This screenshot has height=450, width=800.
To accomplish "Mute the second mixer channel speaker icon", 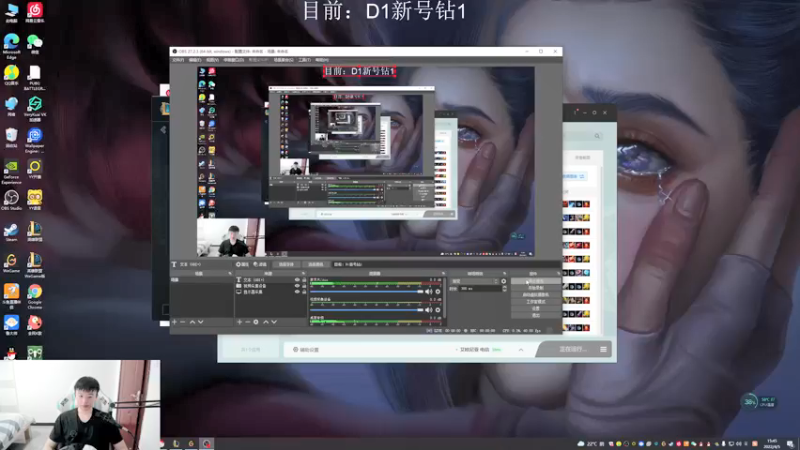I will coord(429,310).
